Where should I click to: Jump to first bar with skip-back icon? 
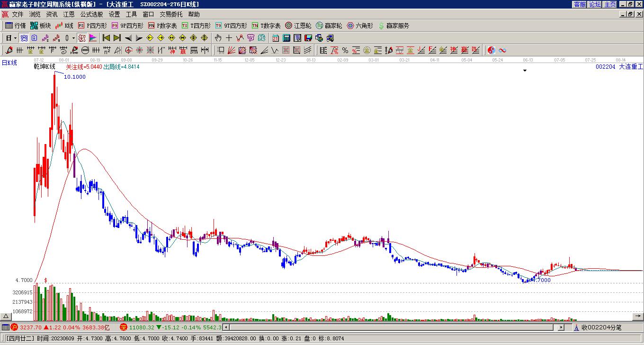click(x=107, y=38)
